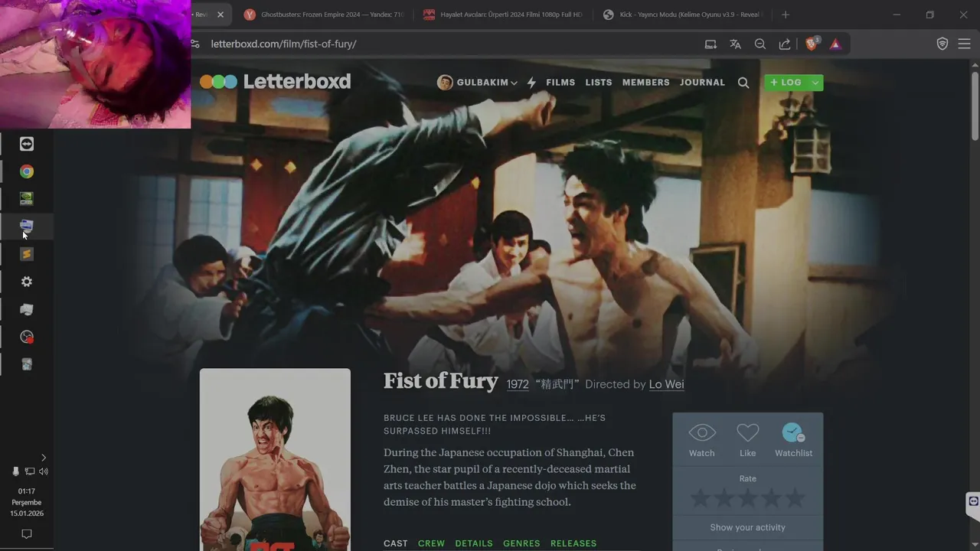Close the first partially hidden browser tab

coord(220,15)
